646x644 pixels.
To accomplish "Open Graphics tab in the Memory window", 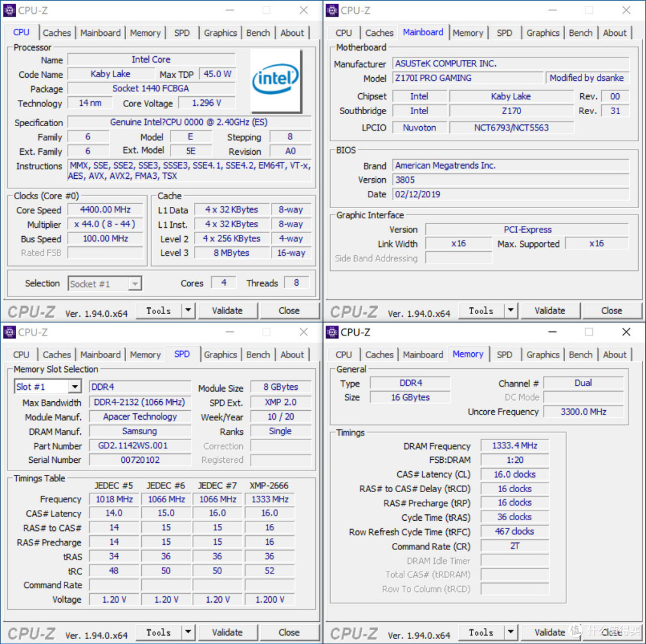I will pyautogui.click(x=543, y=355).
